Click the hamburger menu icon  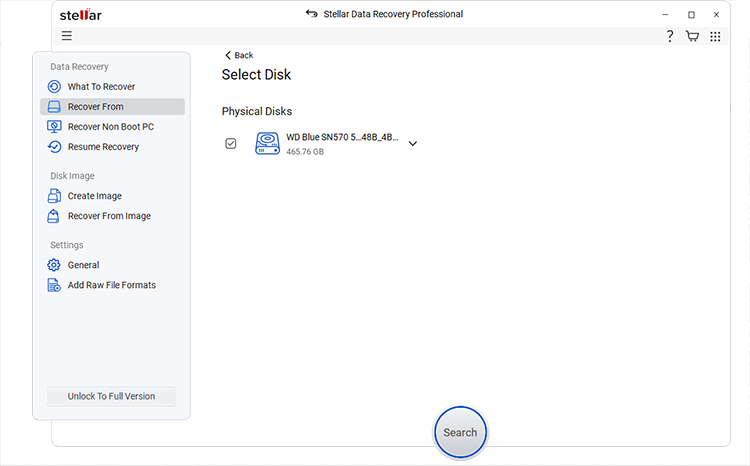(x=66, y=36)
